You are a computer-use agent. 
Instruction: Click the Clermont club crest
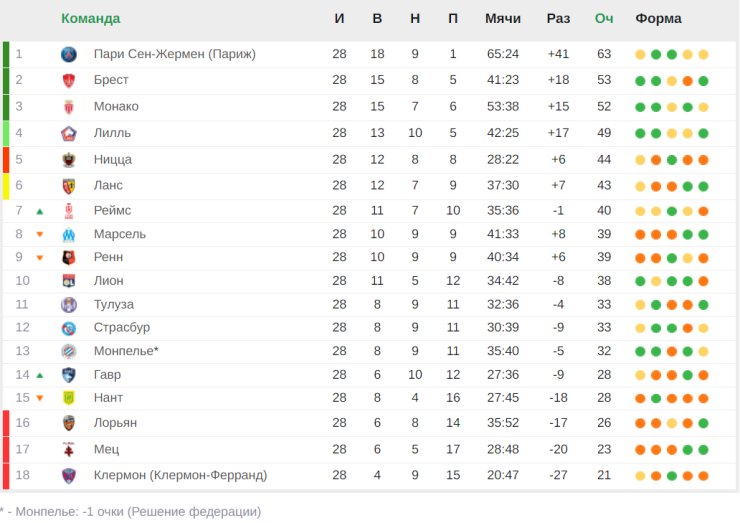(x=69, y=475)
